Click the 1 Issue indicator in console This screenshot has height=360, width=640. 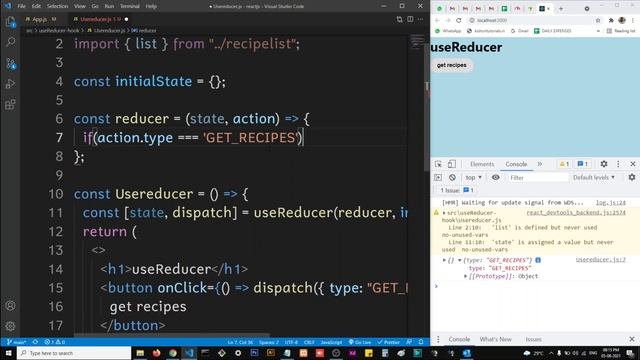point(457,190)
